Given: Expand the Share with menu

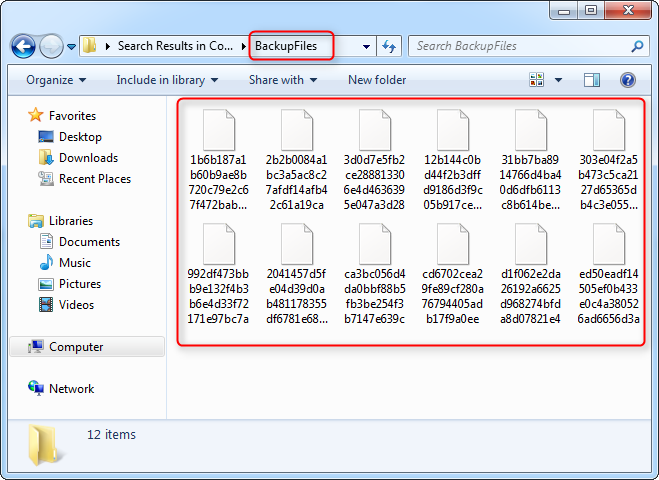Looking at the screenshot, I should pos(282,80).
